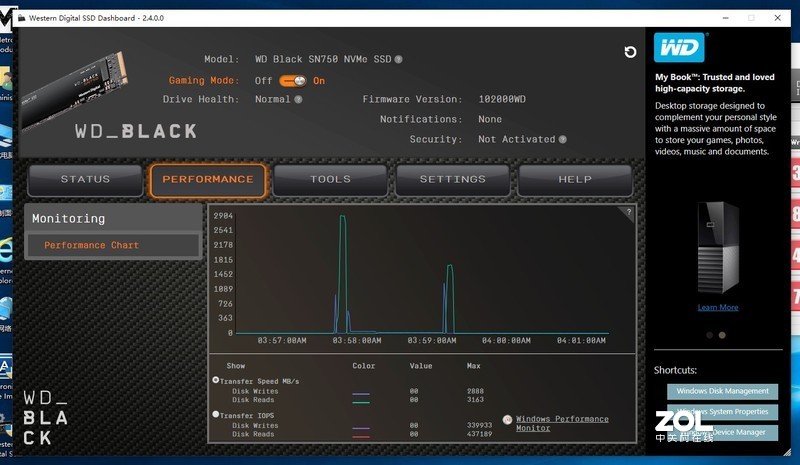The image size is (800, 465).
Task: Click the info icon next to Security
Action: click(563, 140)
